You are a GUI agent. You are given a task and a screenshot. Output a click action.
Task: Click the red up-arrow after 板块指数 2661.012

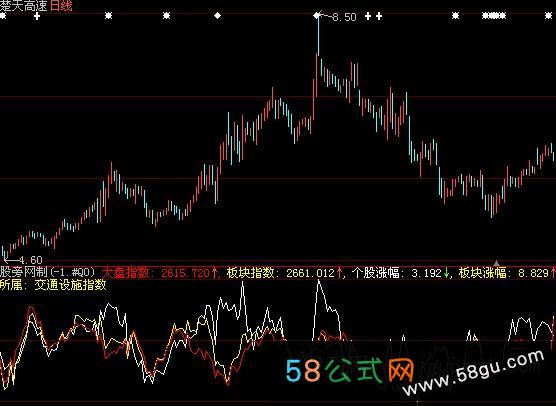(339, 273)
